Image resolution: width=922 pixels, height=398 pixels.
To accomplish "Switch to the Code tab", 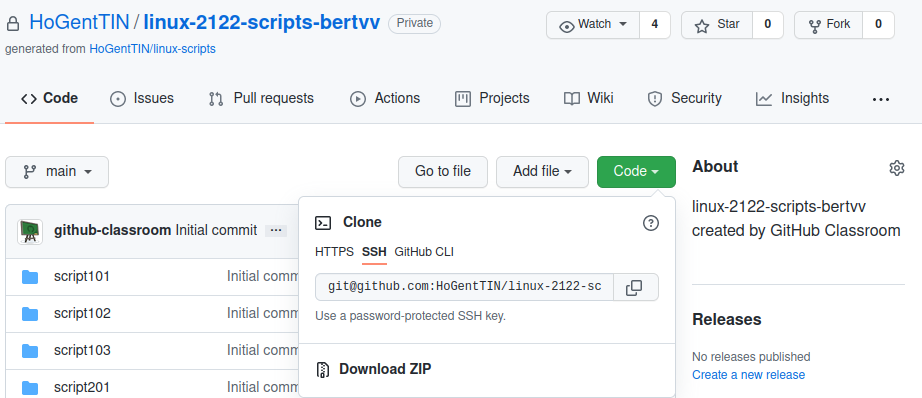I will 49,98.
